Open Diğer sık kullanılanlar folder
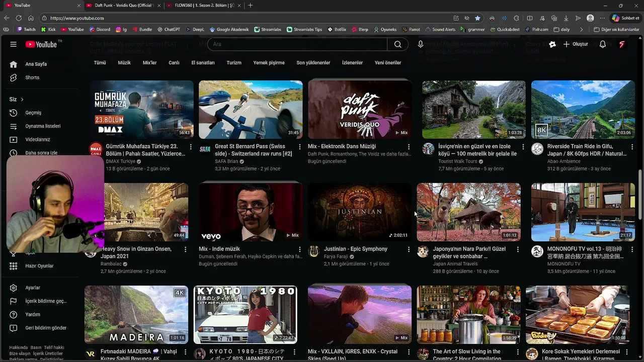The height and width of the screenshot is (362, 644). (616, 30)
